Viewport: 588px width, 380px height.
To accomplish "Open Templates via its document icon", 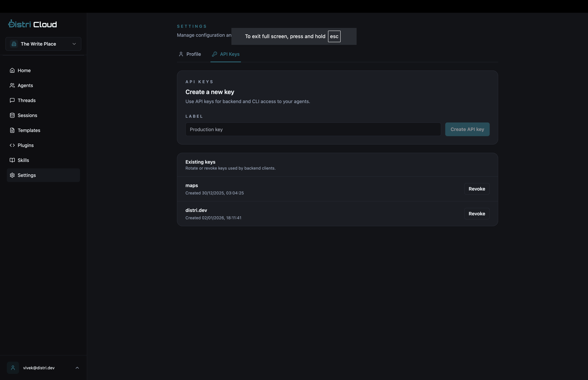I will click(x=12, y=130).
